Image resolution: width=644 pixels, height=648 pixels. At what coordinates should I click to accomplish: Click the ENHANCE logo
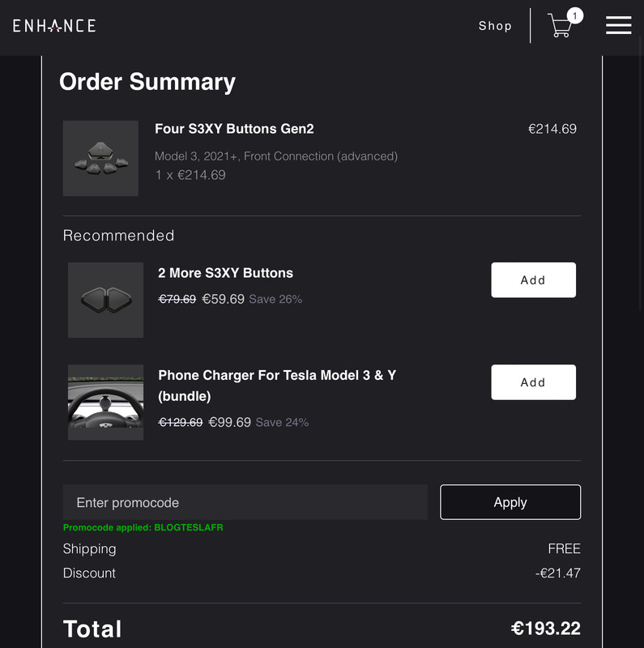(x=54, y=26)
